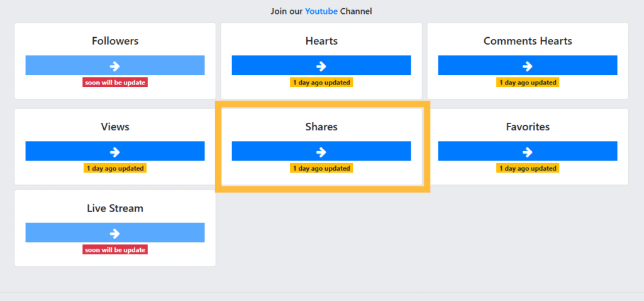Click the Live Stream arrow icon
The image size is (644, 301).
pyautogui.click(x=115, y=233)
